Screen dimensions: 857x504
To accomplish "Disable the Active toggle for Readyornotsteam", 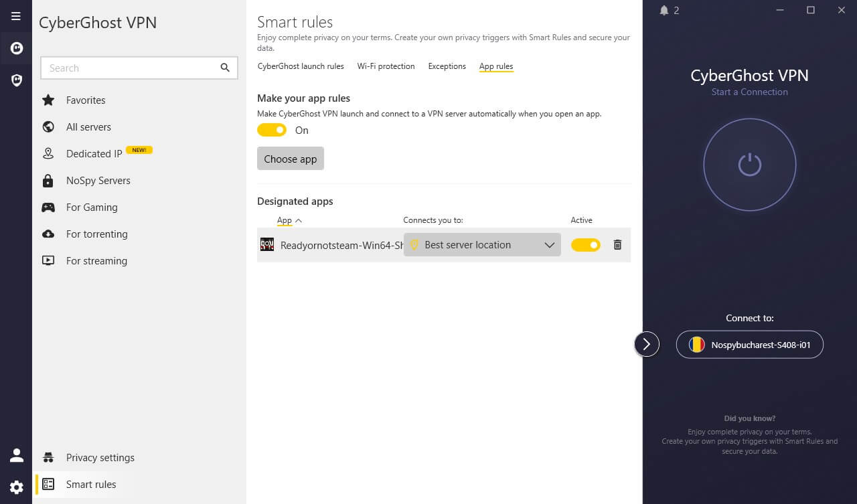I will [585, 244].
